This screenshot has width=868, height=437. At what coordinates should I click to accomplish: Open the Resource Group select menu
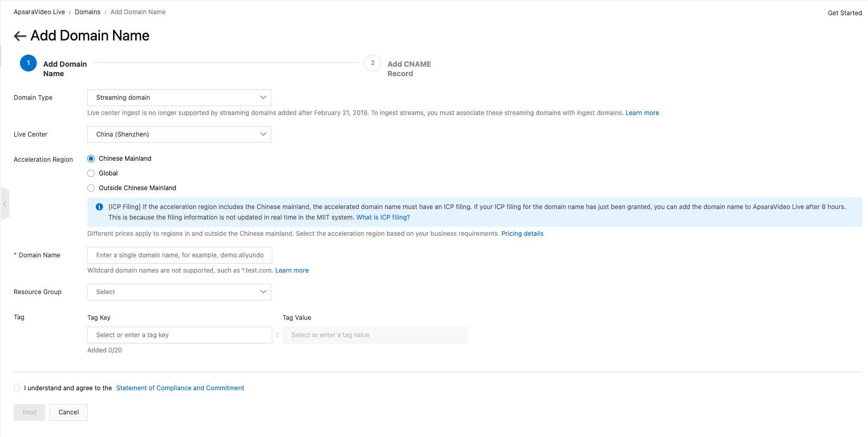point(179,292)
